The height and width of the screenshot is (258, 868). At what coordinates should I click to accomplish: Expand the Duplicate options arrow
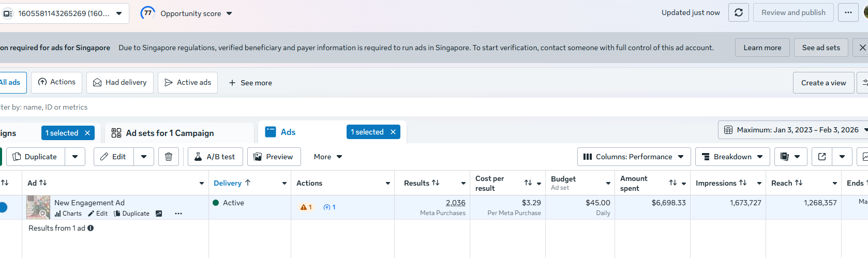75,157
